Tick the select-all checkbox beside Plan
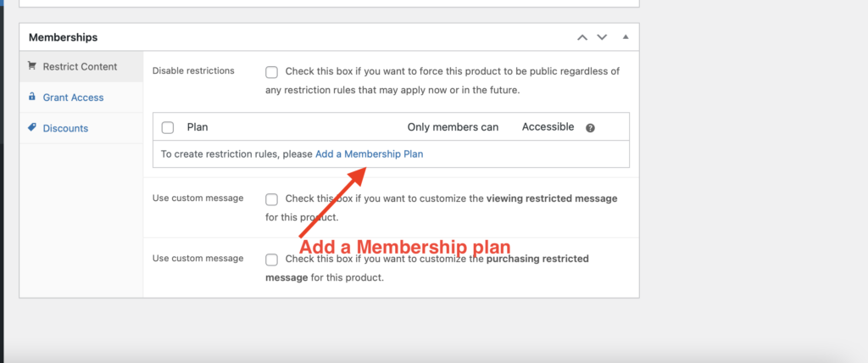The image size is (868, 363). [x=168, y=127]
